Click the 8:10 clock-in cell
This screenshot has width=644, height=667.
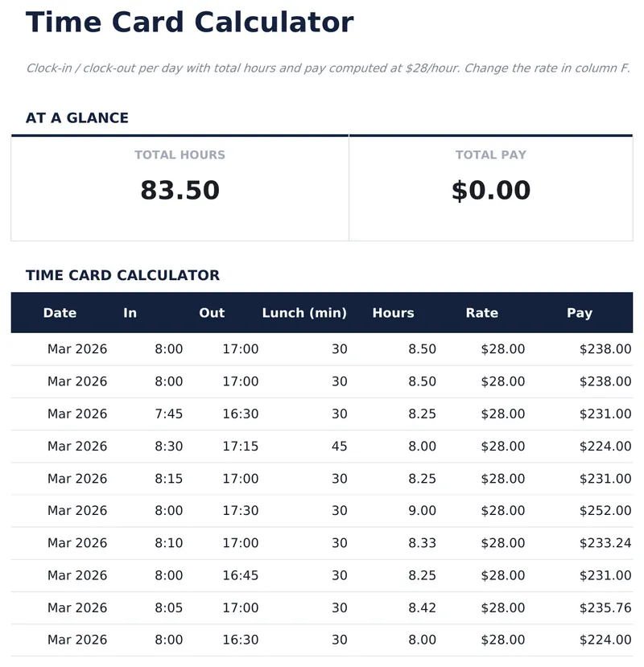point(168,543)
